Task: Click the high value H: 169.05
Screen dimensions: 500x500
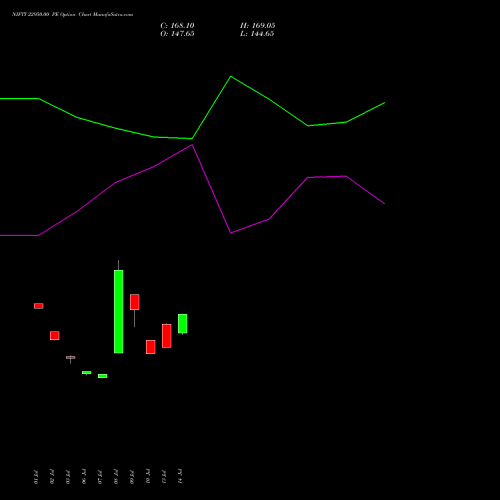Action: pyautogui.click(x=258, y=26)
